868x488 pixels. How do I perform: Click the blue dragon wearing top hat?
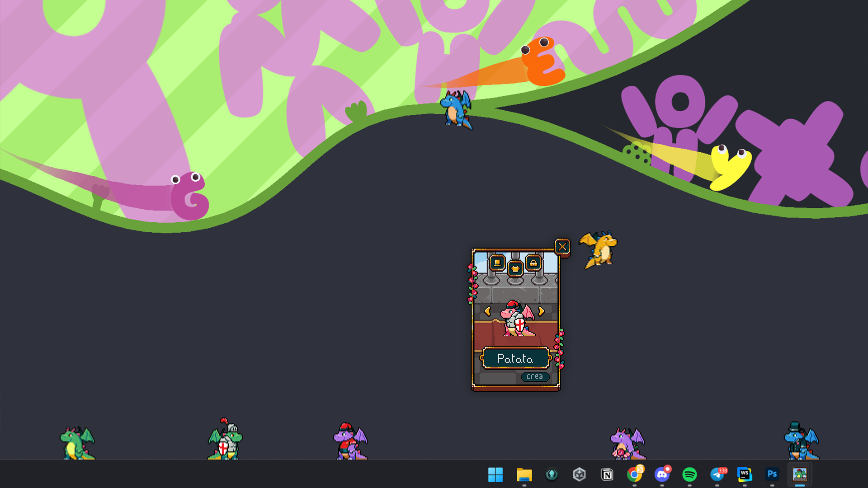coord(801,441)
